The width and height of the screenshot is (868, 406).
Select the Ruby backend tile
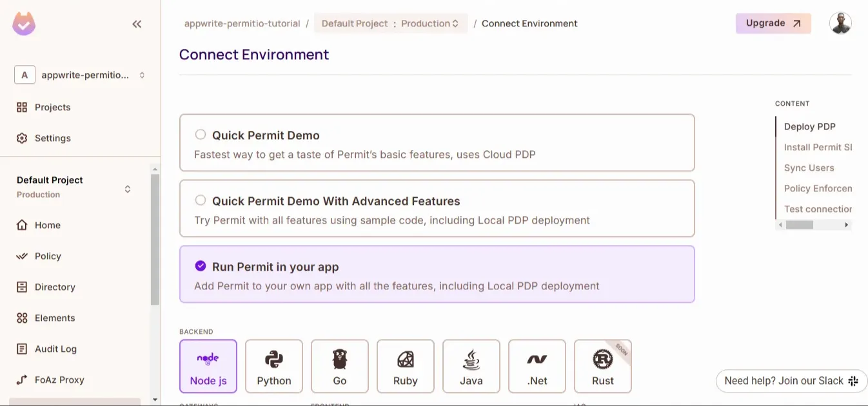click(x=406, y=366)
